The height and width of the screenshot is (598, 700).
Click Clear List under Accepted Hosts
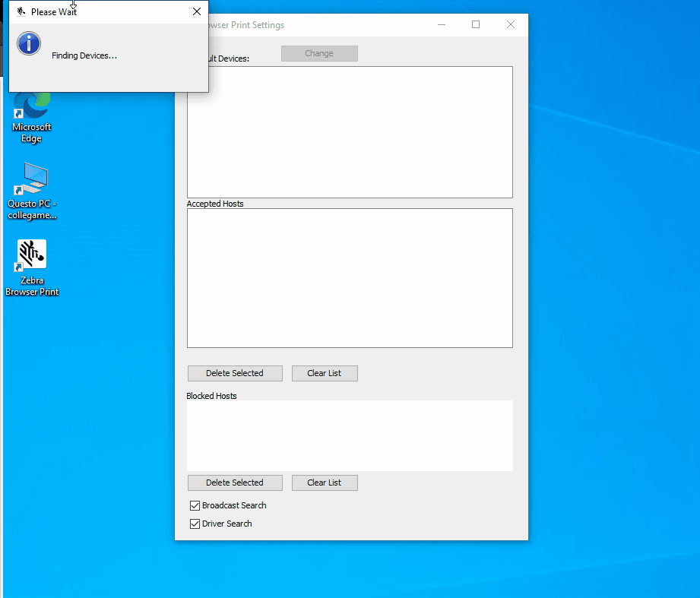tap(325, 373)
